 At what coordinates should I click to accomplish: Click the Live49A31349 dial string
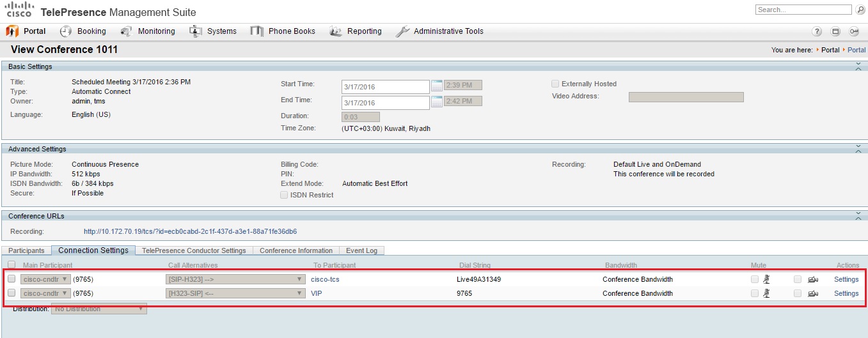point(479,279)
